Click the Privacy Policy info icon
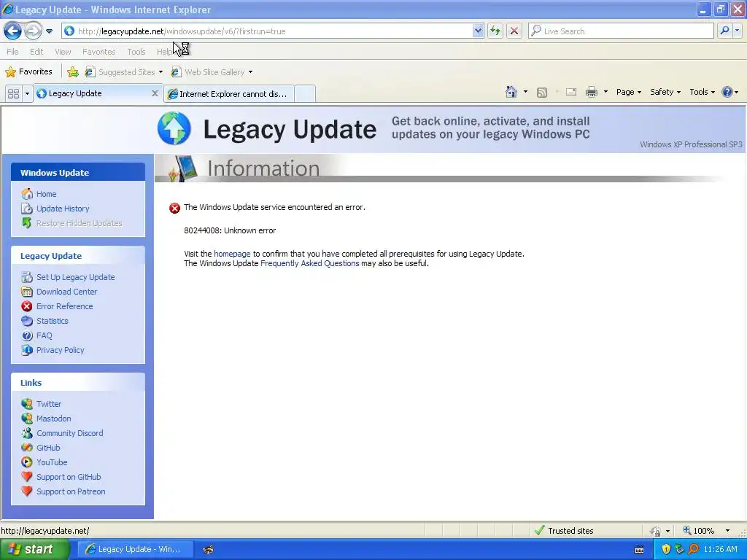This screenshot has height=560, width=747. (x=27, y=350)
